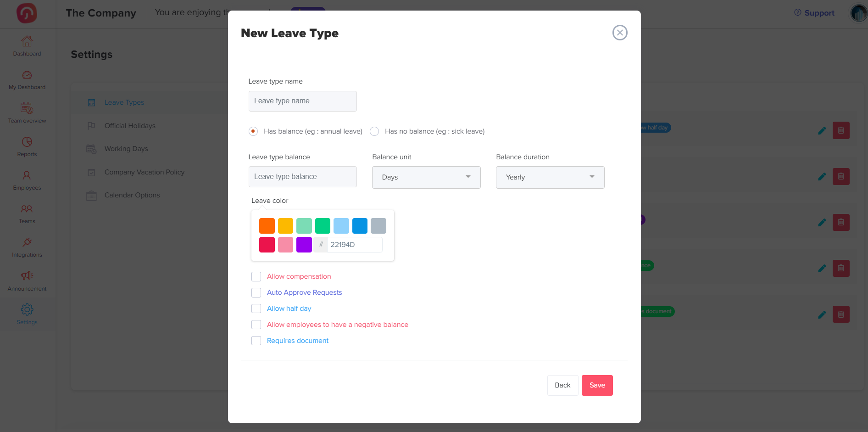868x432 pixels.
Task: Open Official Holidays settings tab
Action: 130,126
